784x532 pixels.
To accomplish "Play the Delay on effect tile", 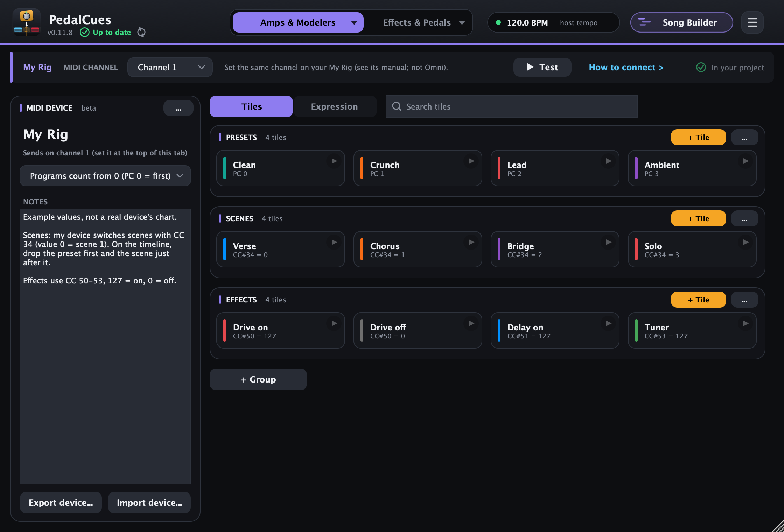I will click(608, 323).
